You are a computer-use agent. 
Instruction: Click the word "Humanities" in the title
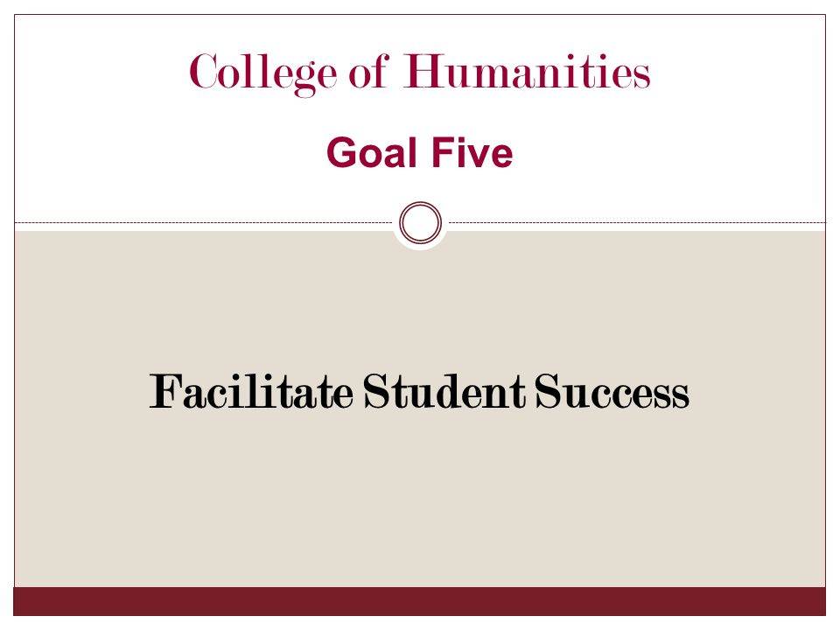pos(527,71)
